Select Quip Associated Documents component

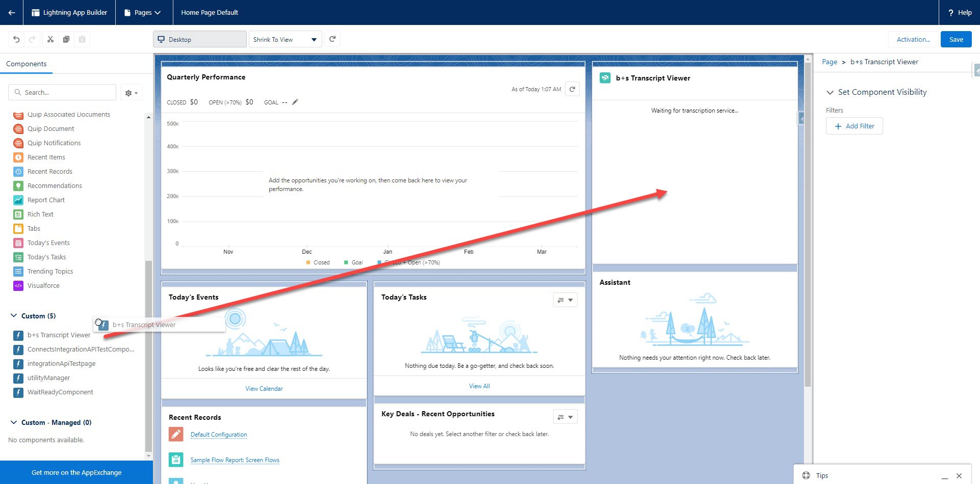tap(68, 115)
